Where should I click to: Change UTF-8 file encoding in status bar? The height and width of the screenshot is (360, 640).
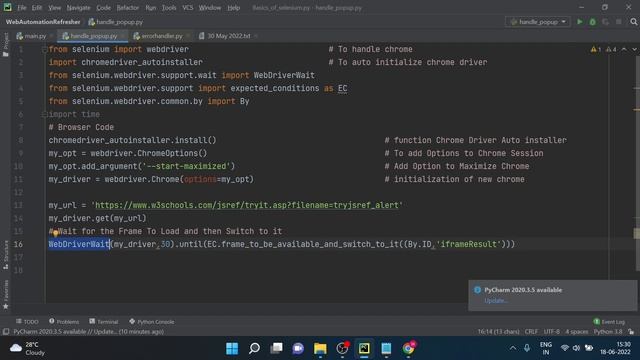tap(551, 332)
